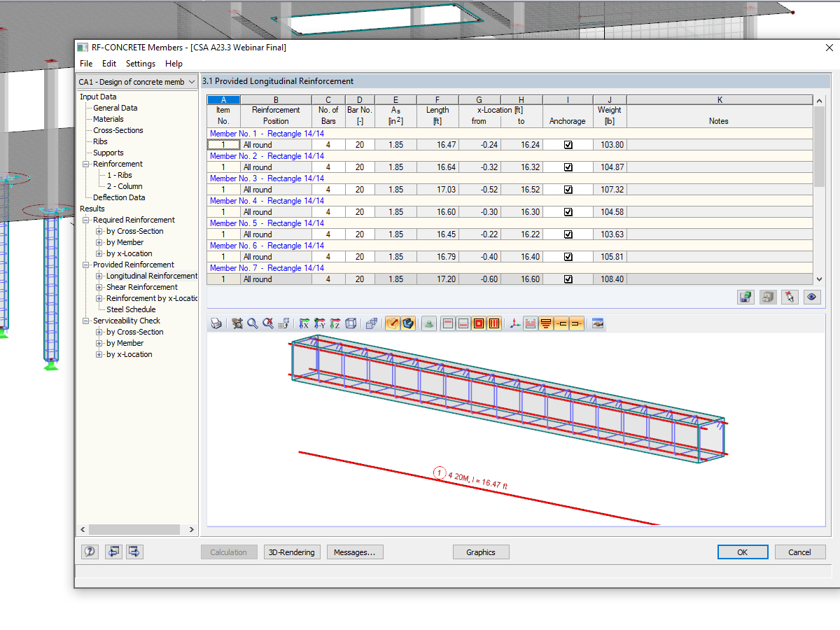
Task: Select the Item No. cell for Member 1
Action: click(223, 145)
